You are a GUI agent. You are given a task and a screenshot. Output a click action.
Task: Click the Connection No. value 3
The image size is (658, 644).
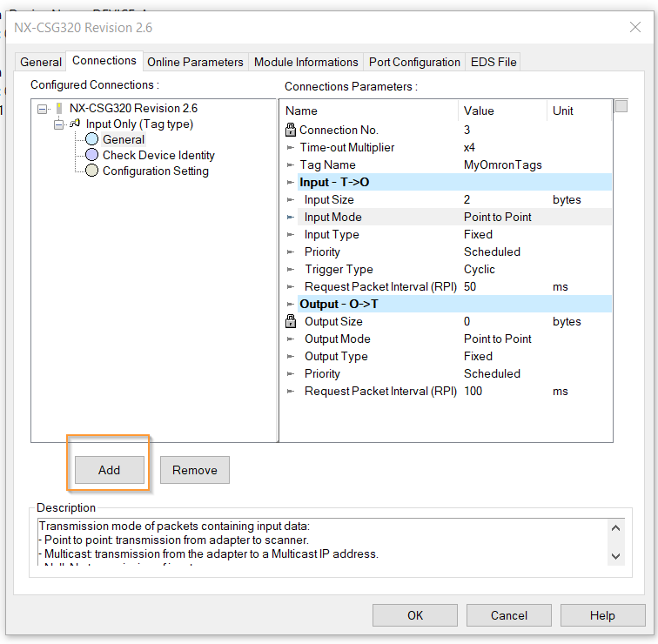[x=467, y=130]
